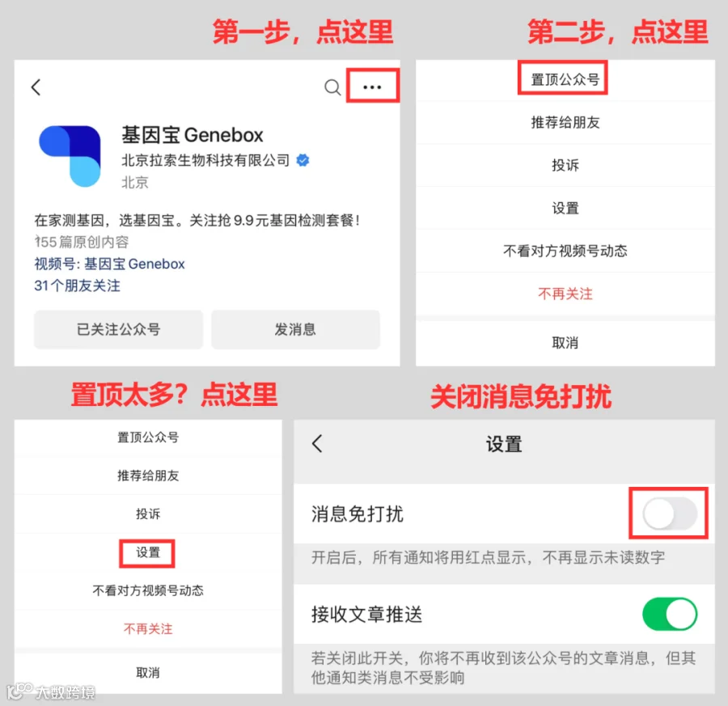
Task: Open the three-dot more options menu
Action: pyautogui.click(x=372, y=87)
